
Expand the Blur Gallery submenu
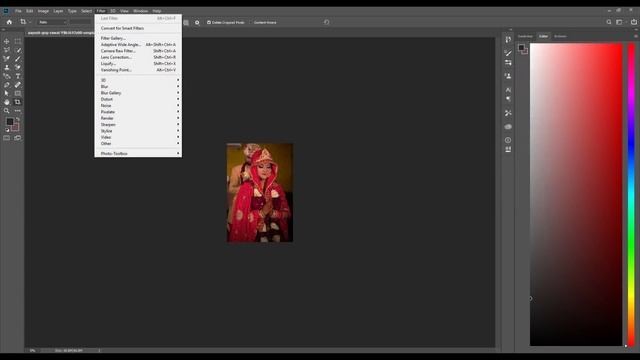(x=138, y=93)
